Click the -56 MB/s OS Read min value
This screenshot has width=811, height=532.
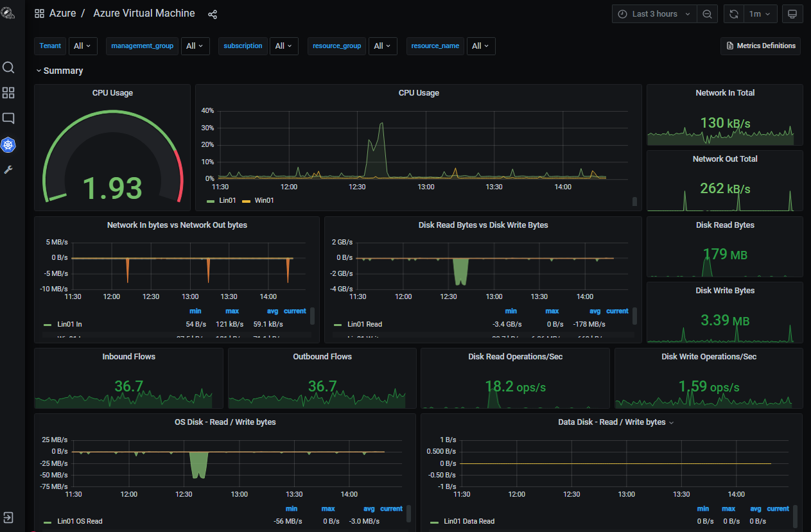point(287,521)
